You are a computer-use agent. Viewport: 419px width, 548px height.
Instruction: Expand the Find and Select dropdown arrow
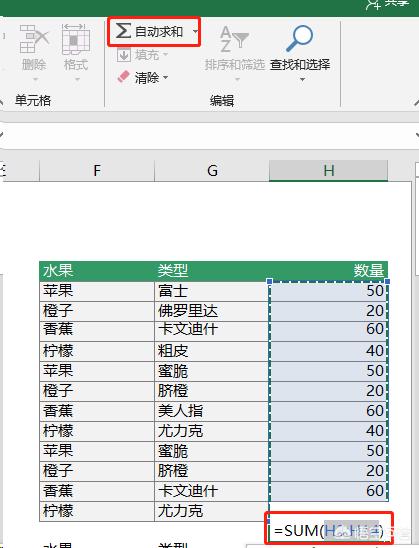click(303, 80)
